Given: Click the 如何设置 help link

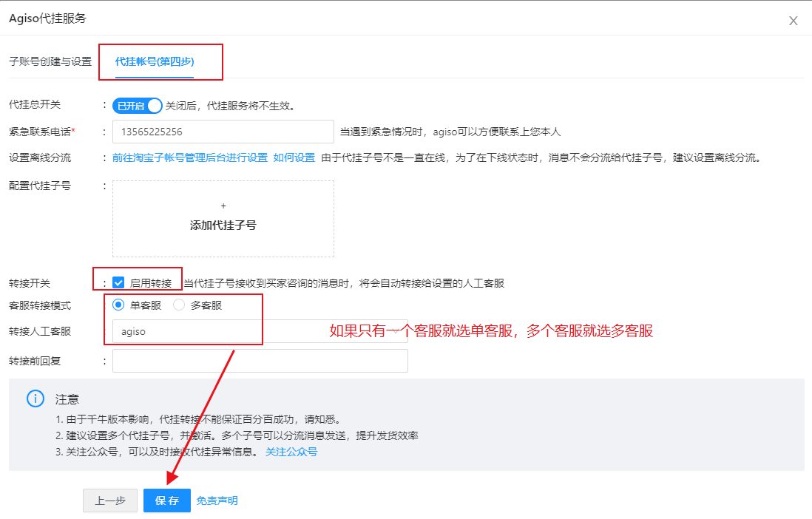Looking at the screenshot, I should (x=294, y=157).
